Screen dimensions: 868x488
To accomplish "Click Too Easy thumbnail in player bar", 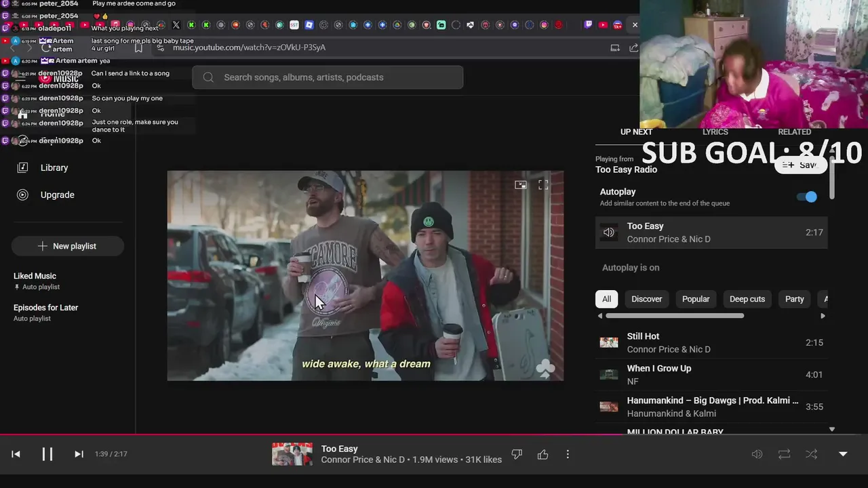I will click(292, 454).
